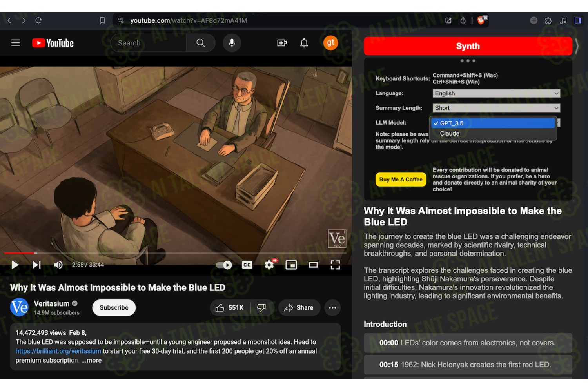Go back in browser history
This screenshot has height=392, width=588.
tap(9, 20)
